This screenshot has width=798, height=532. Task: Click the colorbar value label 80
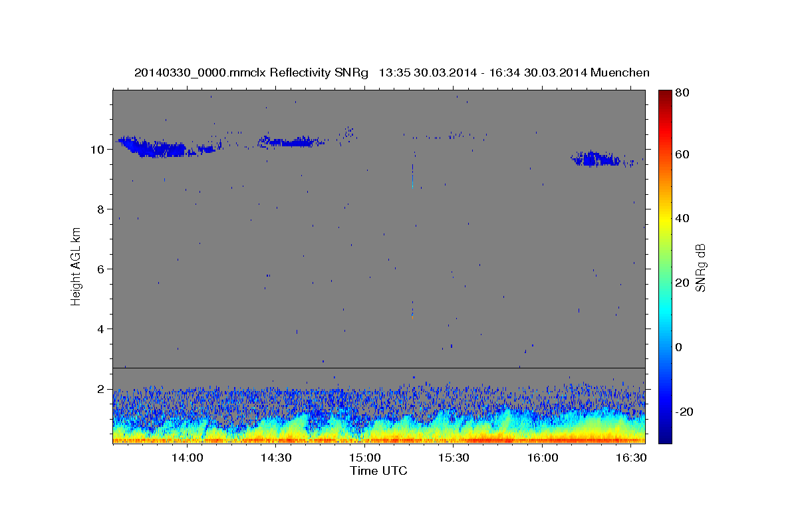(683, 93)
